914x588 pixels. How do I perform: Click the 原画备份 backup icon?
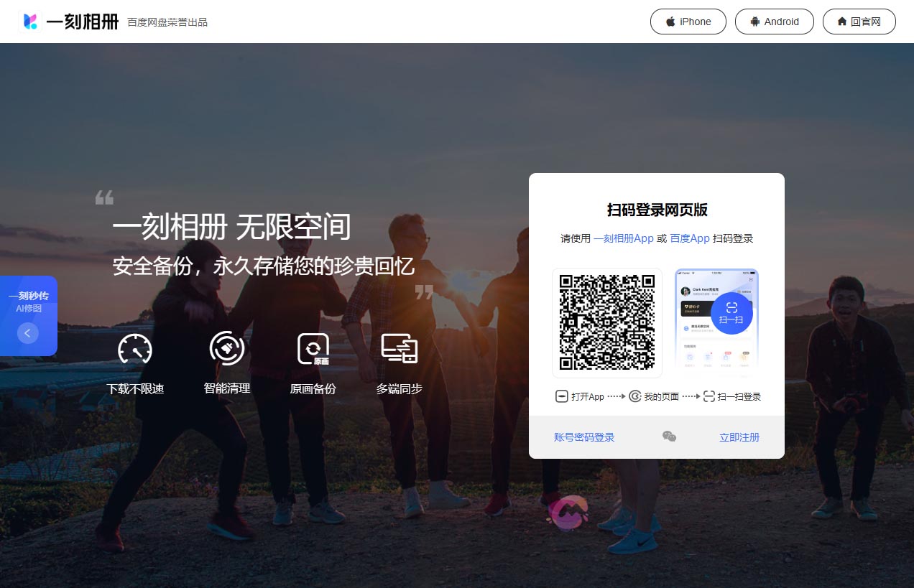click(313, 349)
